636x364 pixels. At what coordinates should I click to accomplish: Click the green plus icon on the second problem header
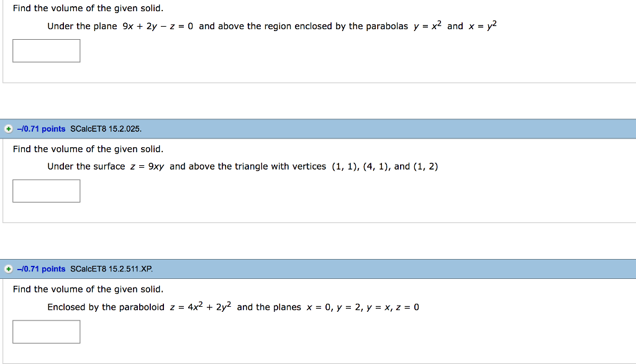tap(7, 129)
